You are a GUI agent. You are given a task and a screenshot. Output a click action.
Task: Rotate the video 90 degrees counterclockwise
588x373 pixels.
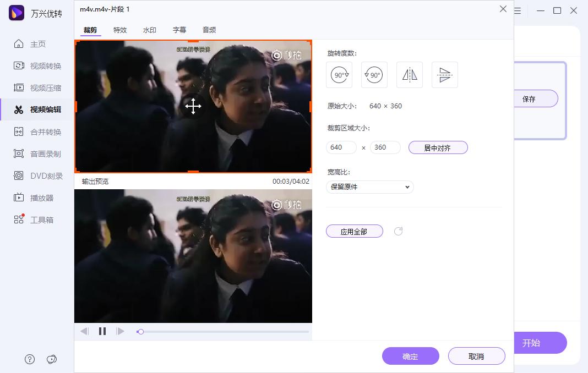pos(374,74)
